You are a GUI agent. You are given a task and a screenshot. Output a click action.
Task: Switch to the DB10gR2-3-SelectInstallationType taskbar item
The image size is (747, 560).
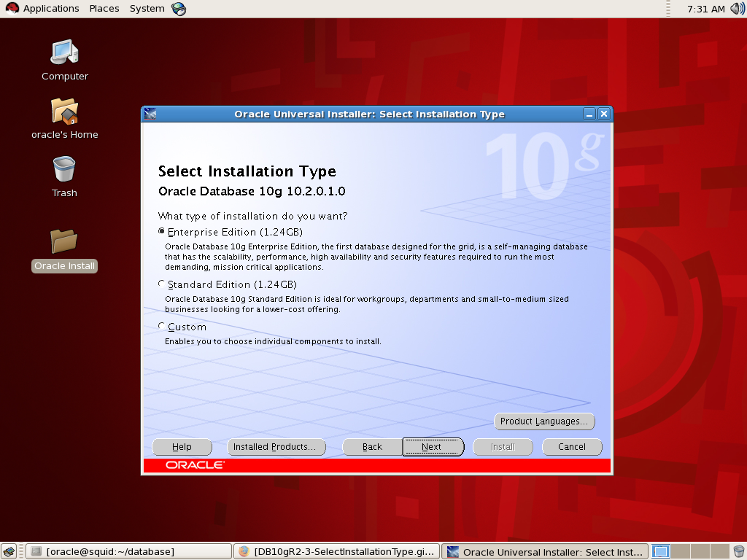tap(336, 551)
